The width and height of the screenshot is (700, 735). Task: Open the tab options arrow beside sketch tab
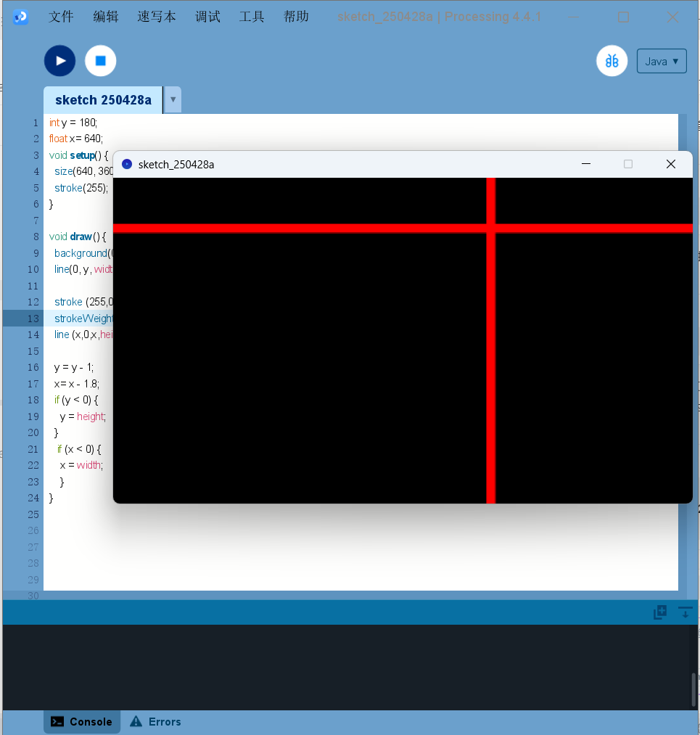point(173,99)
